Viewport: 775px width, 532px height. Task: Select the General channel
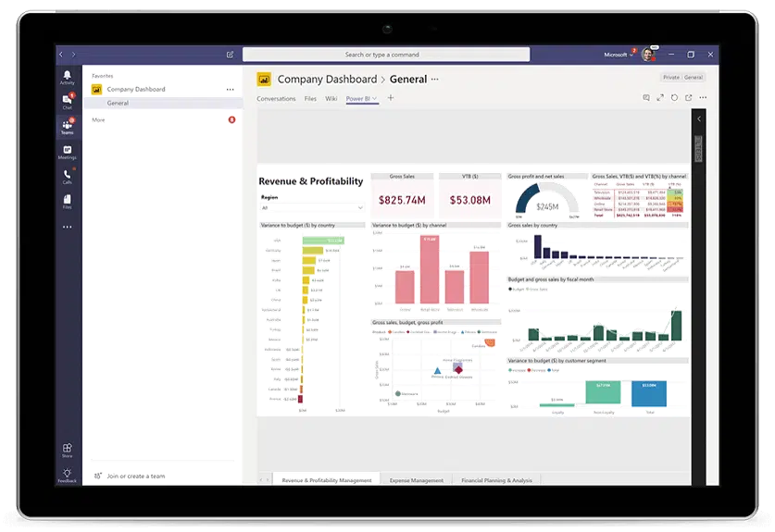point(119,104)
